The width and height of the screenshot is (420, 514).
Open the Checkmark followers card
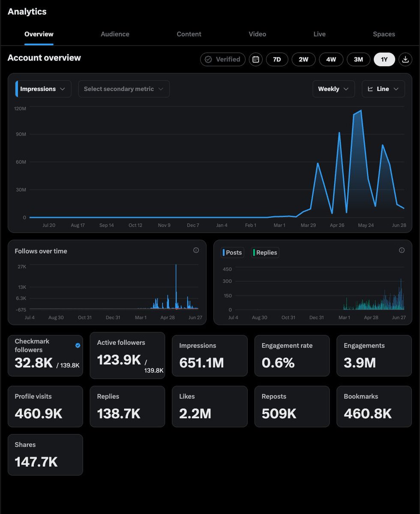pyautogui.click(x=45, y=356)
